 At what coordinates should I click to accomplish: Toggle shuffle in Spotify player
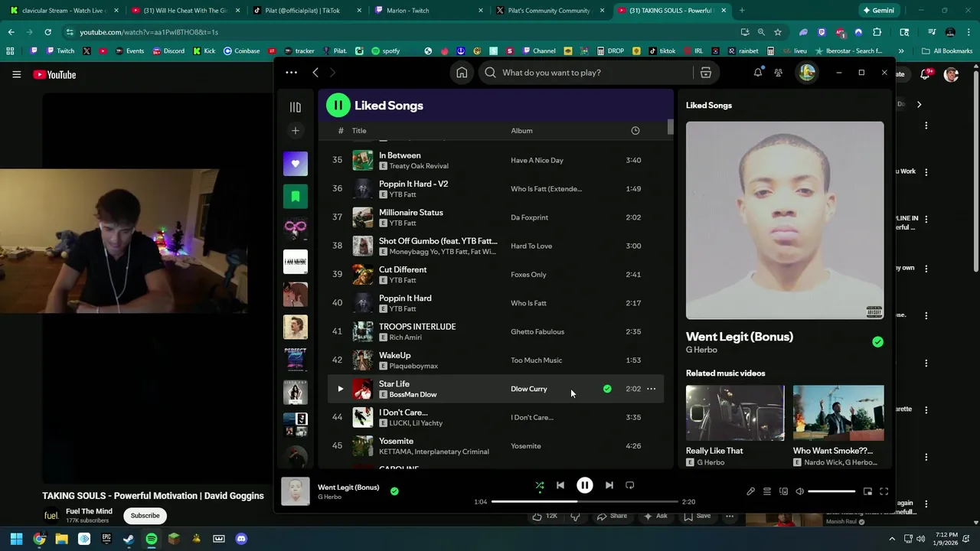[x=540, y=485]
